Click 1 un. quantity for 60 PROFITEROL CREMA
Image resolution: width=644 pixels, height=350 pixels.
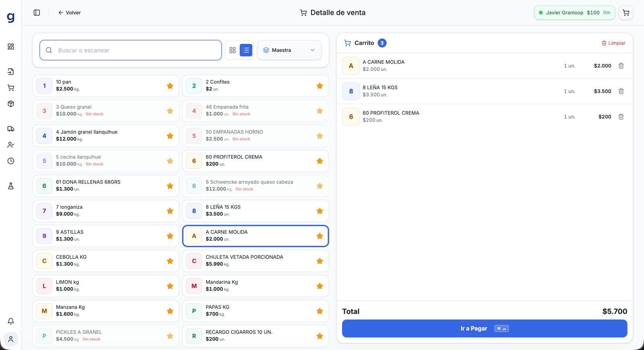pos(570,117)
